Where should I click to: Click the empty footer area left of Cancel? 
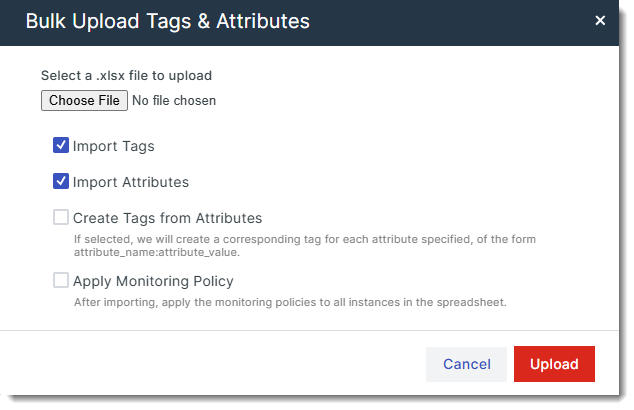(220, 364)
